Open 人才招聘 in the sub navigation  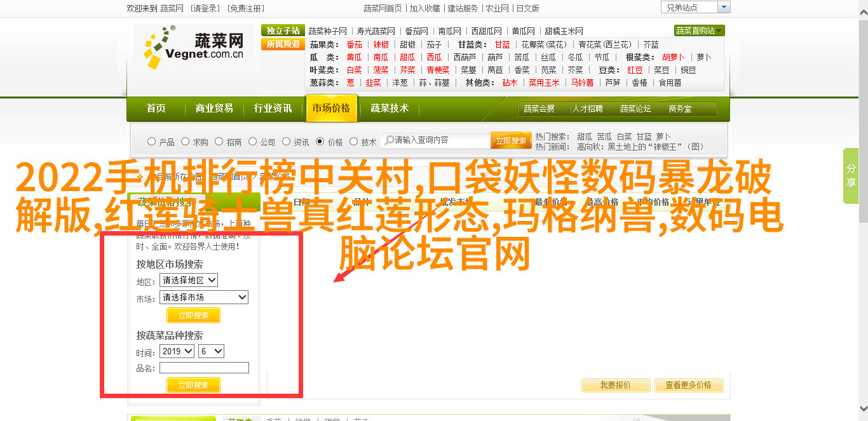tap(587, 109)
